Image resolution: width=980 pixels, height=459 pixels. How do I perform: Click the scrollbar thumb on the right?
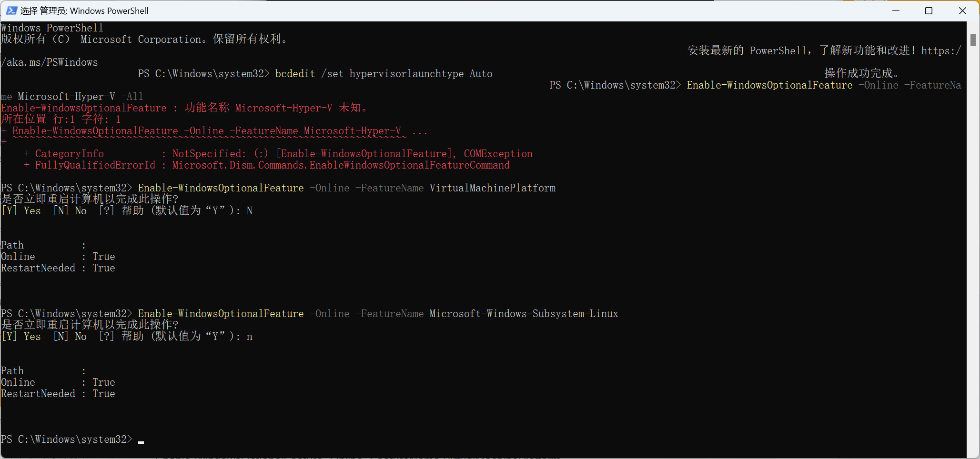(974, 40)
